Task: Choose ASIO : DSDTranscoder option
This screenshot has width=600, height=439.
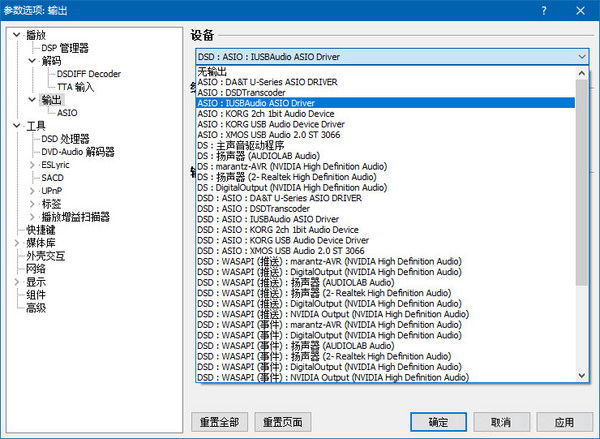Action: [385, 93]
